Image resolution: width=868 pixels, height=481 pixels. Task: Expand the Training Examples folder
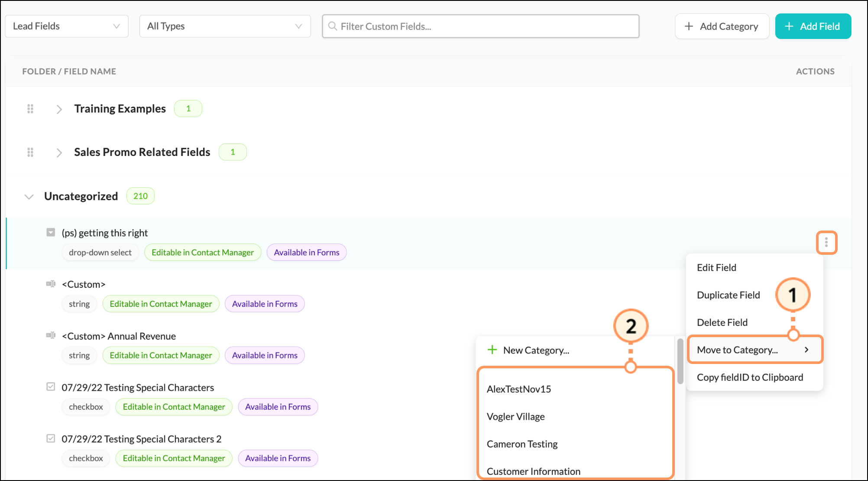[x=59, y=109]
